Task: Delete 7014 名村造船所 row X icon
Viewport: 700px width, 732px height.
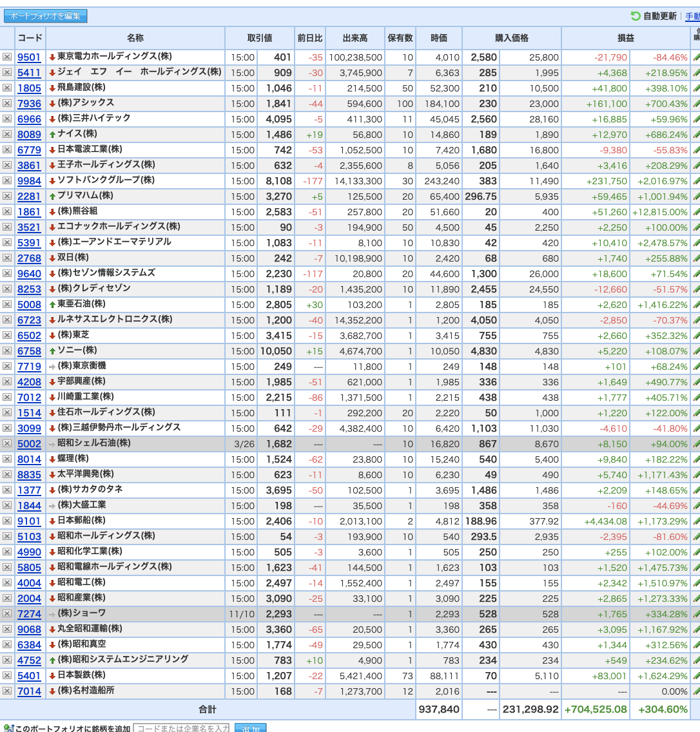Action: (7, 691)
